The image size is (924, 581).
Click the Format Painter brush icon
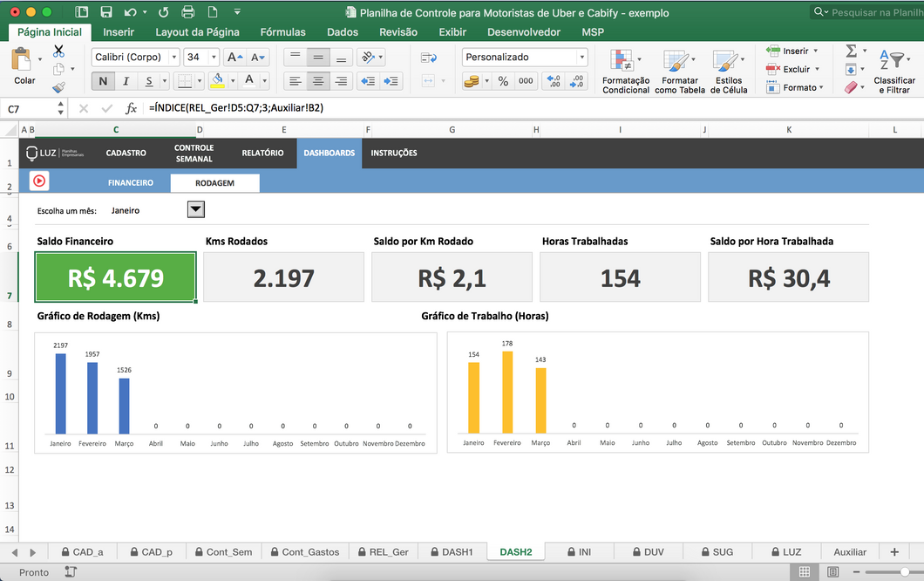58,87
